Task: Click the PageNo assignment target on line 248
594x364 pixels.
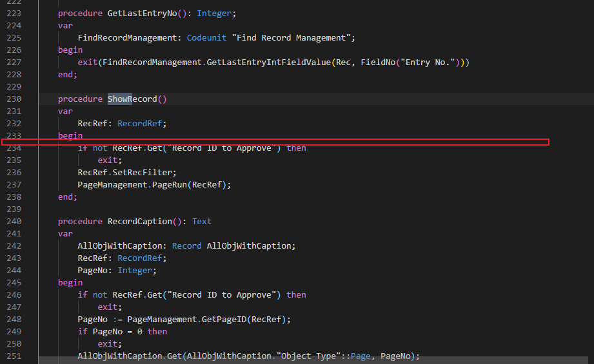Action: (x=92, y=320)
